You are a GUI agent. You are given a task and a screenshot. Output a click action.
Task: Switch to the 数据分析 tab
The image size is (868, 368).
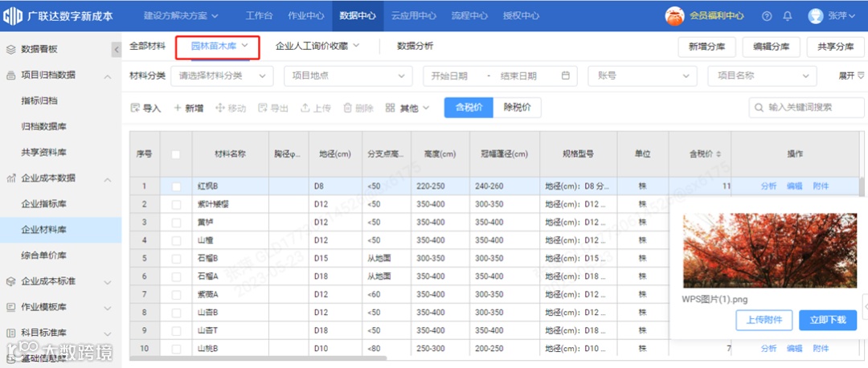click(x=416, y=46)
